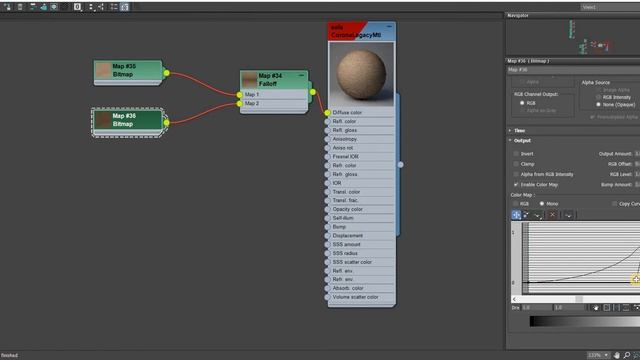The height and width of the screenshot is (360, 640).
Task: Click the yellow curve control point handle
Action: (x=636, y=280)
